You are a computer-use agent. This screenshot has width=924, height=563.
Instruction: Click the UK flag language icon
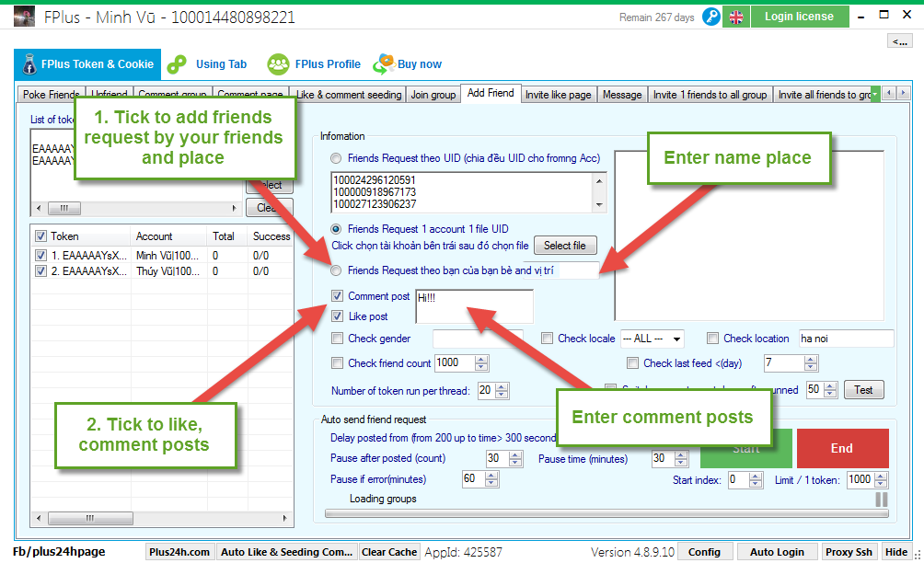coord(735,17)
